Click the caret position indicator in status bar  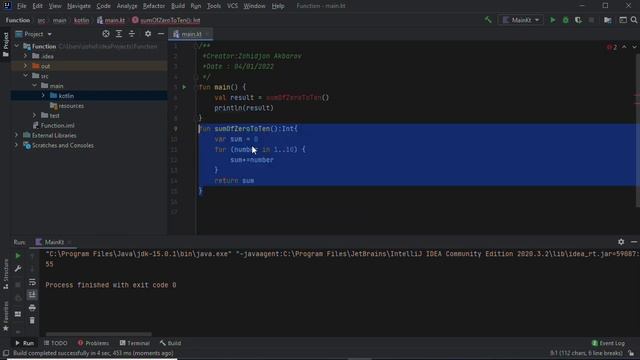point(586,353)
